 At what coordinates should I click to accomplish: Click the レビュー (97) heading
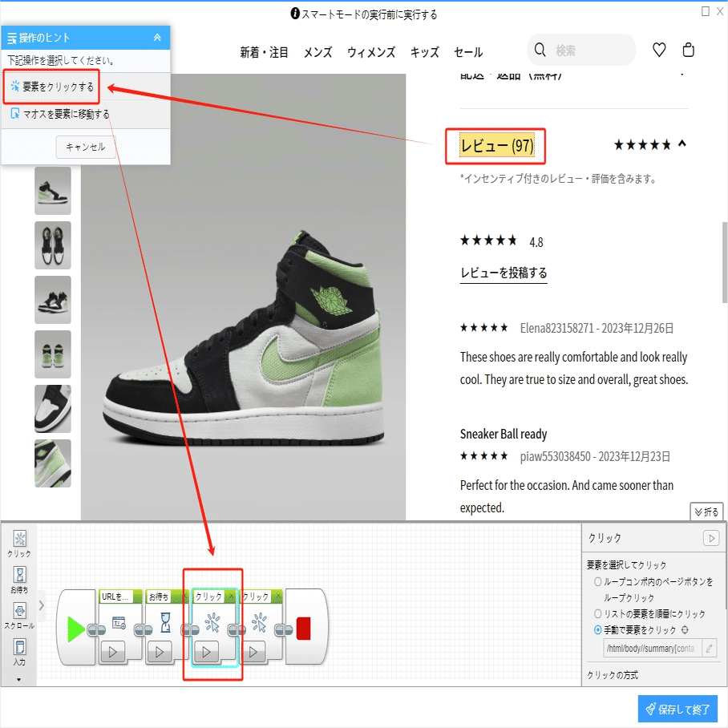(497, 146)
